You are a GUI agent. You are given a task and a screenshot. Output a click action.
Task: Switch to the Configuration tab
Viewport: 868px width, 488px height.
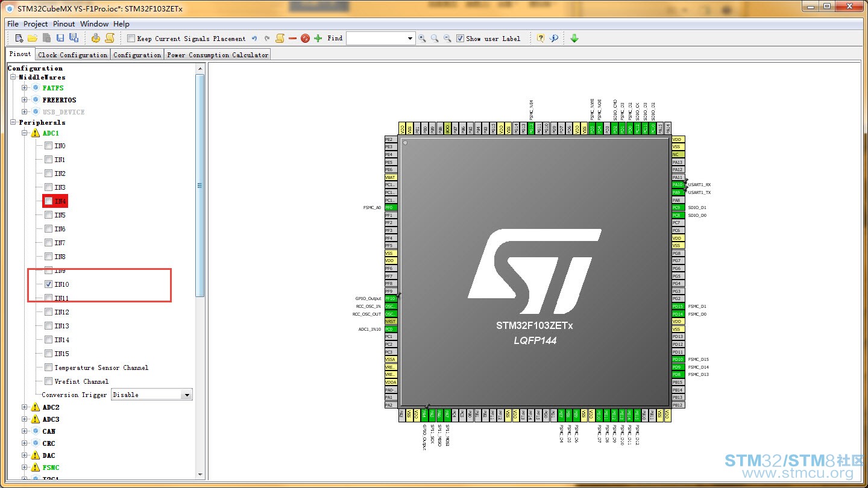pos(137,55)
